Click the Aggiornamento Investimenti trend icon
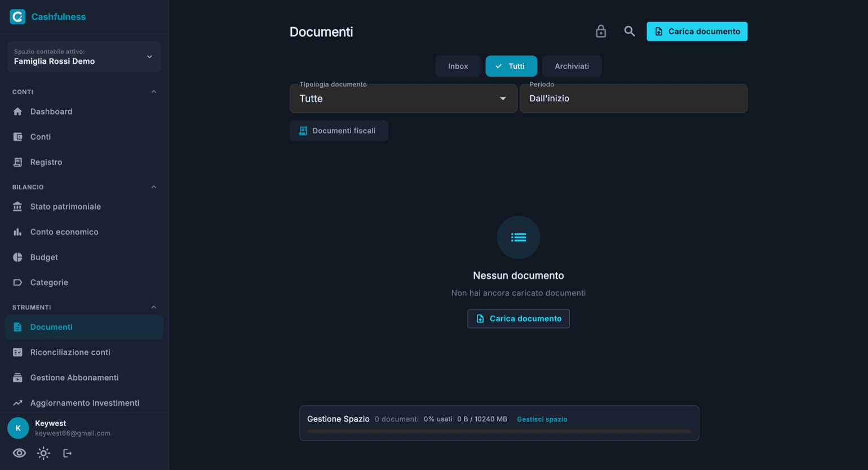Image resolution: width=868 pixels, height=470 pixels. click(17, 403)
